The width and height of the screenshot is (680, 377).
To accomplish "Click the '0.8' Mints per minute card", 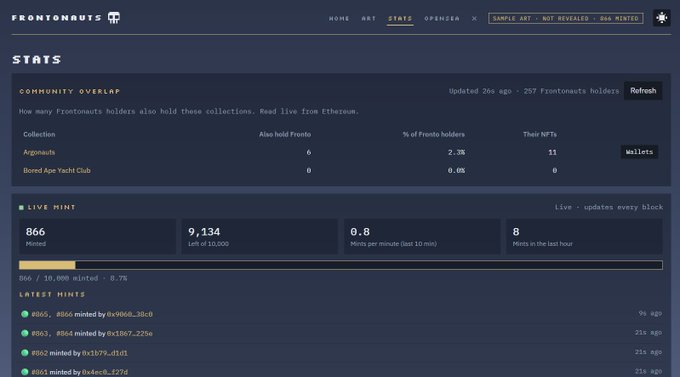I will point(422,236).
